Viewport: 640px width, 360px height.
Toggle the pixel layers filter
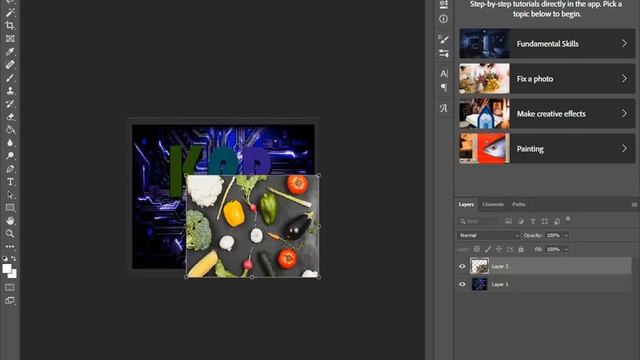pos(508,221)
